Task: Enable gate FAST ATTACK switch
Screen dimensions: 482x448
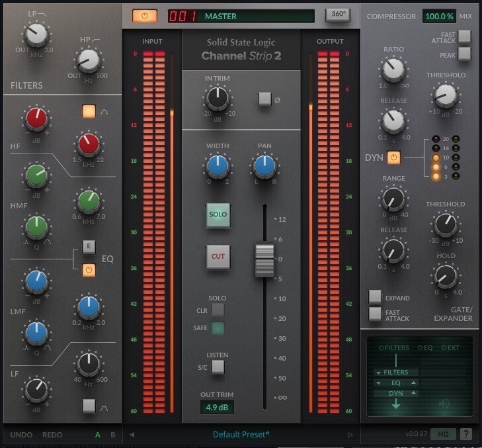Action: [375, 314]
